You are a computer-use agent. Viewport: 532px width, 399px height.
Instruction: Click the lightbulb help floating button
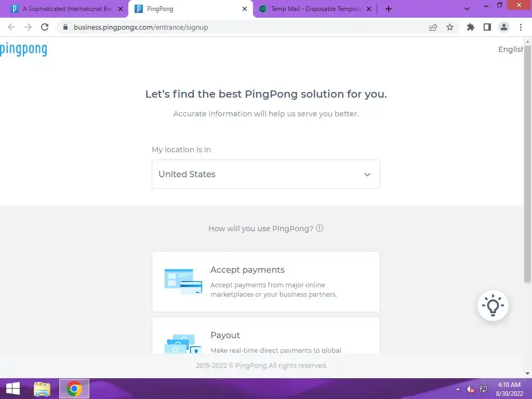pos(493,305)
